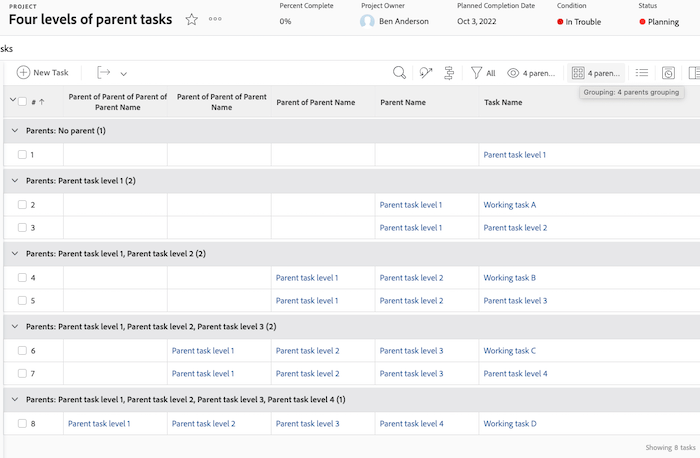Open the 'Working task A' link
The height and width of the screenshot is (458, 700).
510,205
